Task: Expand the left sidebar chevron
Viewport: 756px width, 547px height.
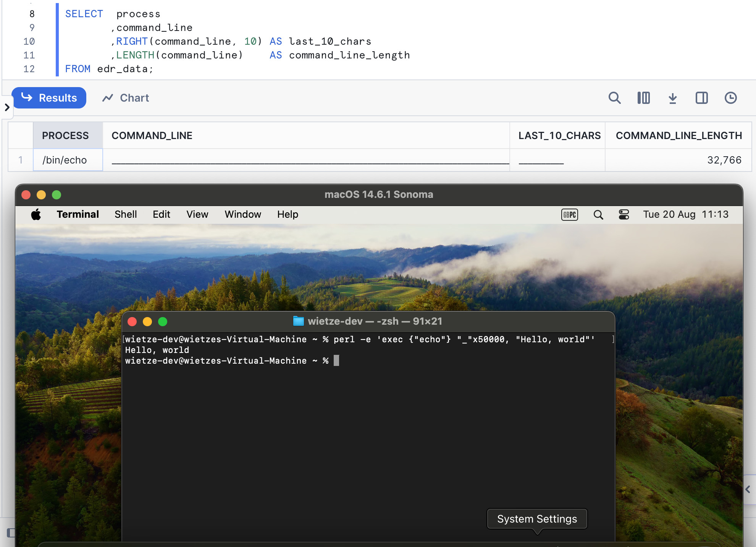Action: [7, 107]
